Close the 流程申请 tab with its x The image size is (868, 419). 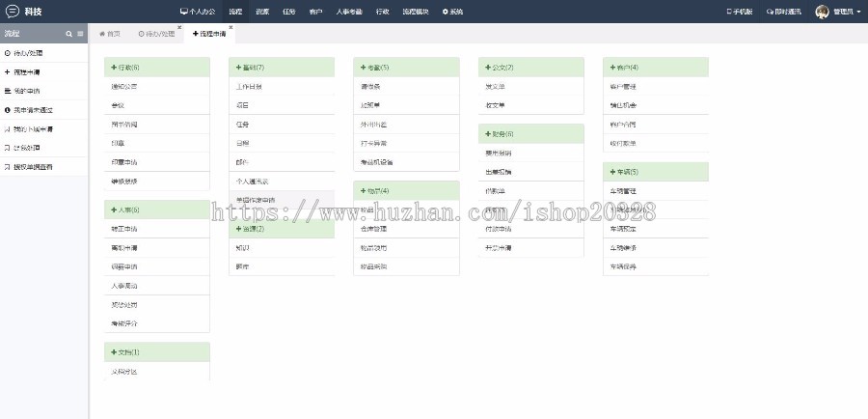[x=231, y=27]
